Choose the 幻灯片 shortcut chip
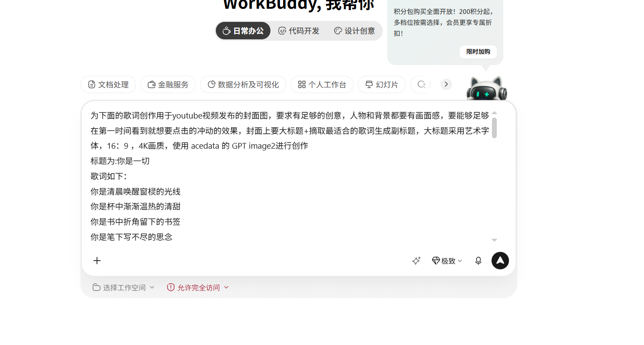Image resolution: width=644 pixels, height=345 pixels. pos(382,84)
